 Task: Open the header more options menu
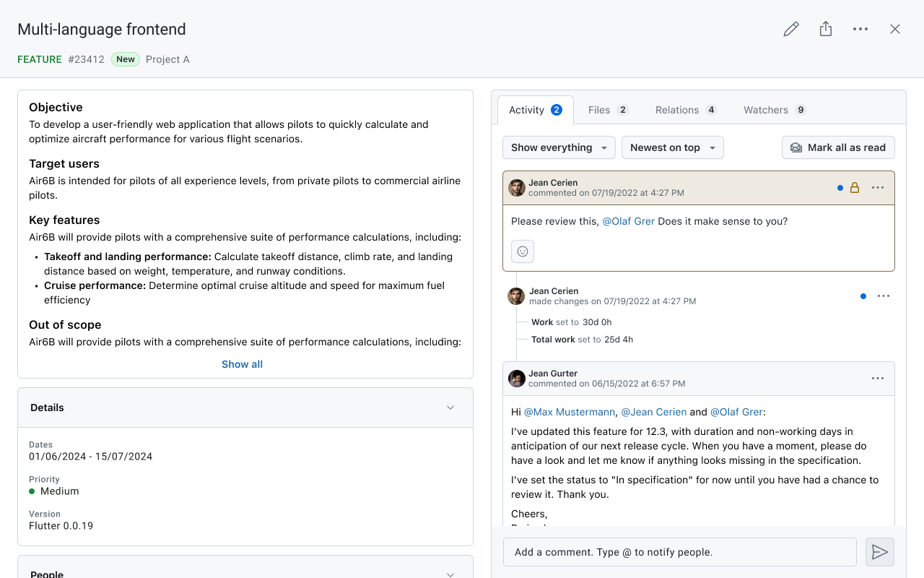coord(860,29)
